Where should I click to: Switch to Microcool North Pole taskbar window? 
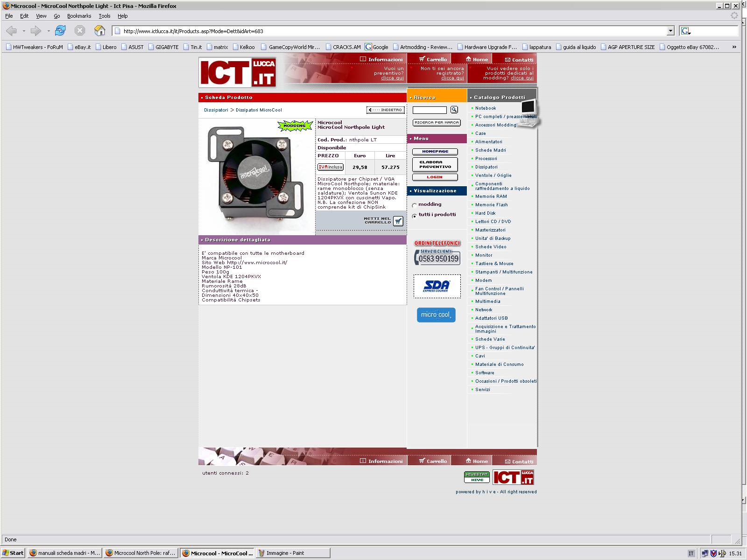point(141,553)
